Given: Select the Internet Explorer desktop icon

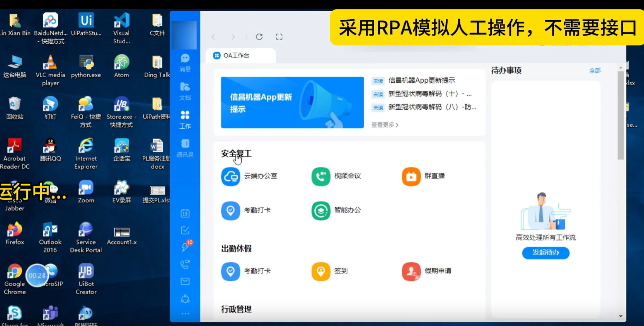Looking at the screenshot, I should [86, 154].
